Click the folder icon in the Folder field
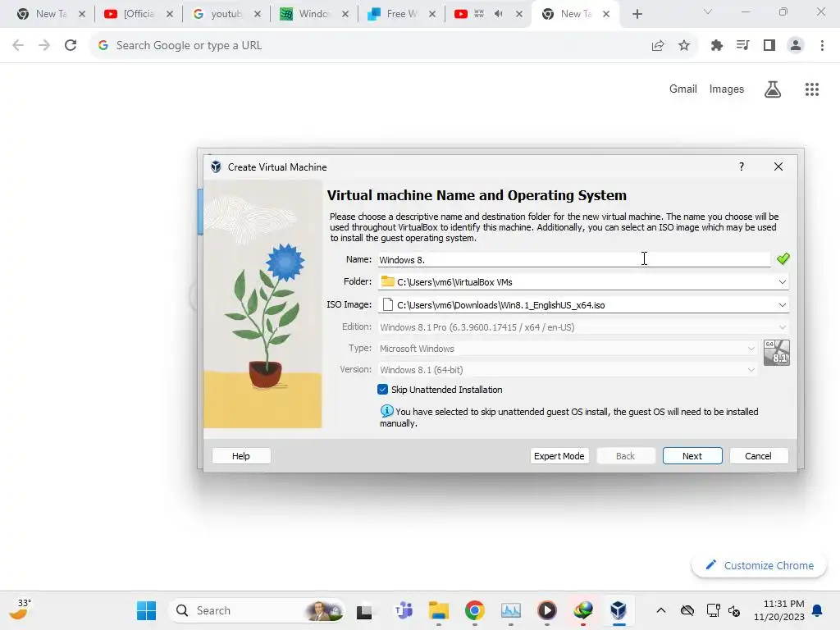 387,281
